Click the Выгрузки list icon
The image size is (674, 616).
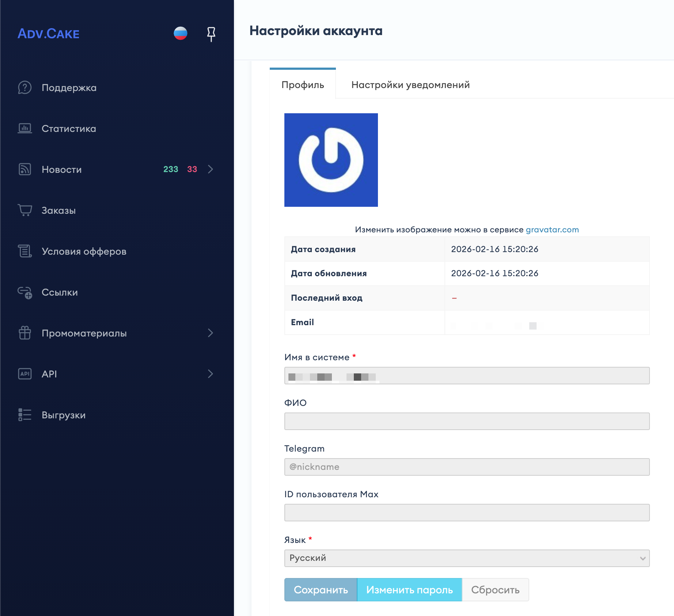pyautogui.click(x=25, y=415)
